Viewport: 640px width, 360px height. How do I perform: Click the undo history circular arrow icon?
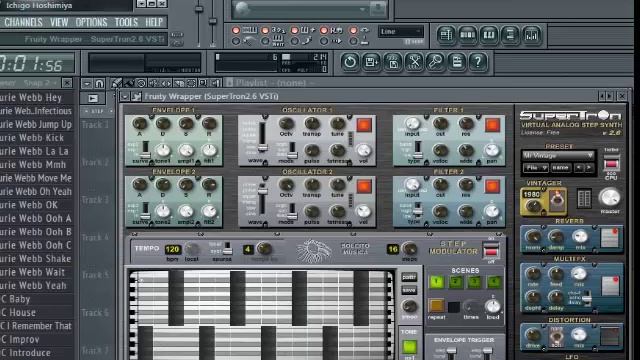click(350, 62)
